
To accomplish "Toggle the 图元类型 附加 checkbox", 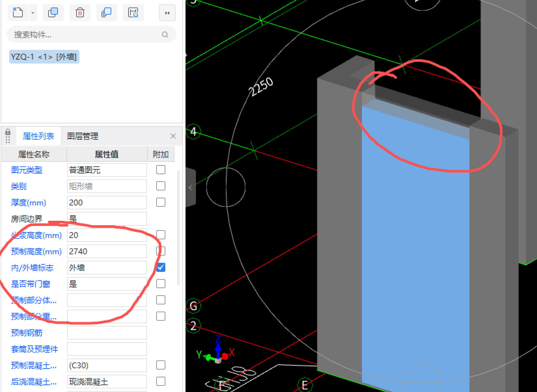I will tap(161, 170).
